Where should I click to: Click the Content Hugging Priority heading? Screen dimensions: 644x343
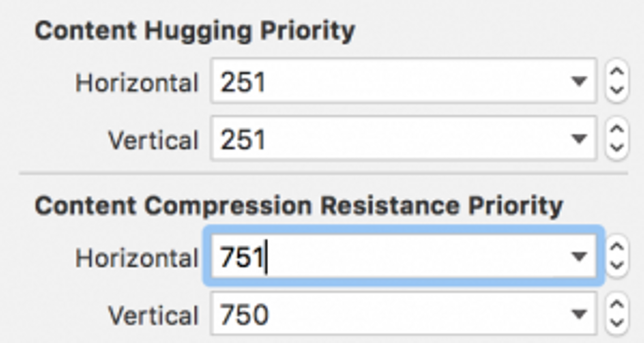[x=195, y=31]
